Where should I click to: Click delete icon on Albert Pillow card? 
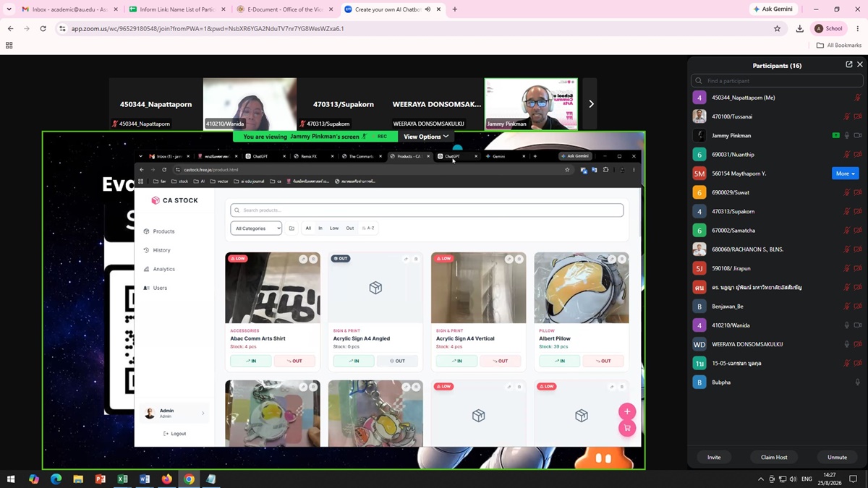click(x=622, y=259)
